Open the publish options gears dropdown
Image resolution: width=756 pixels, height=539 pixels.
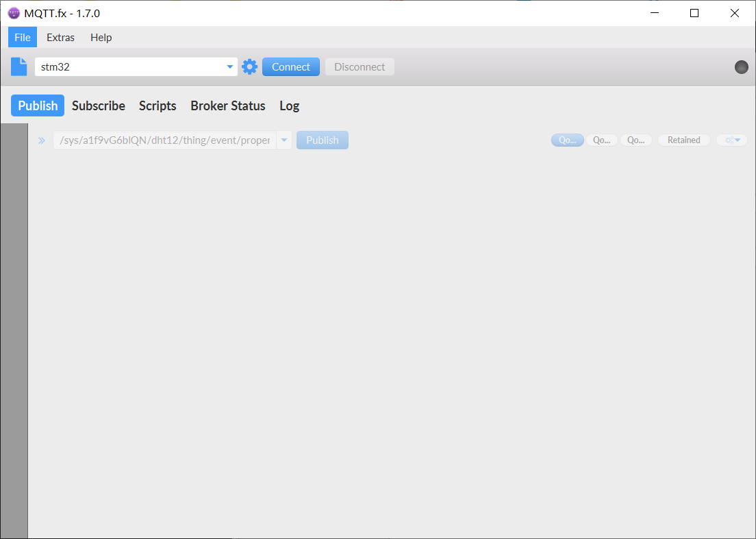point(732,140)
